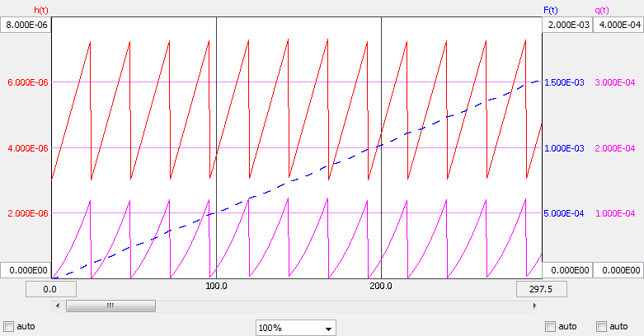
Task: Click the left arrow of the horizontal scrollbar
Action: pos(57,306)
